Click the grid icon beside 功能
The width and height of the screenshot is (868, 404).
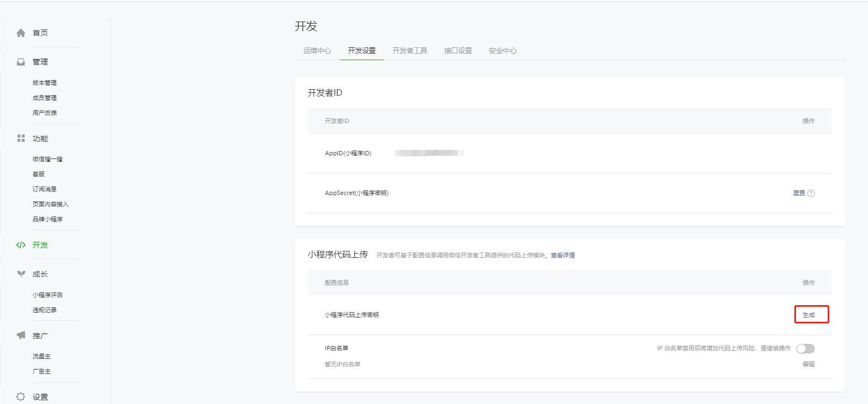coord(21,138)
